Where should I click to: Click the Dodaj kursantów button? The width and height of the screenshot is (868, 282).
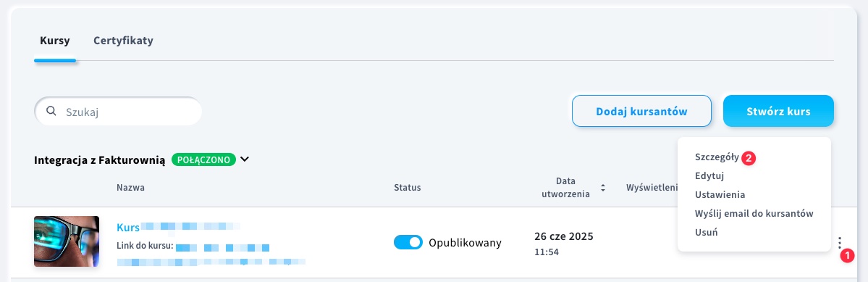click(x=641, y=112)
